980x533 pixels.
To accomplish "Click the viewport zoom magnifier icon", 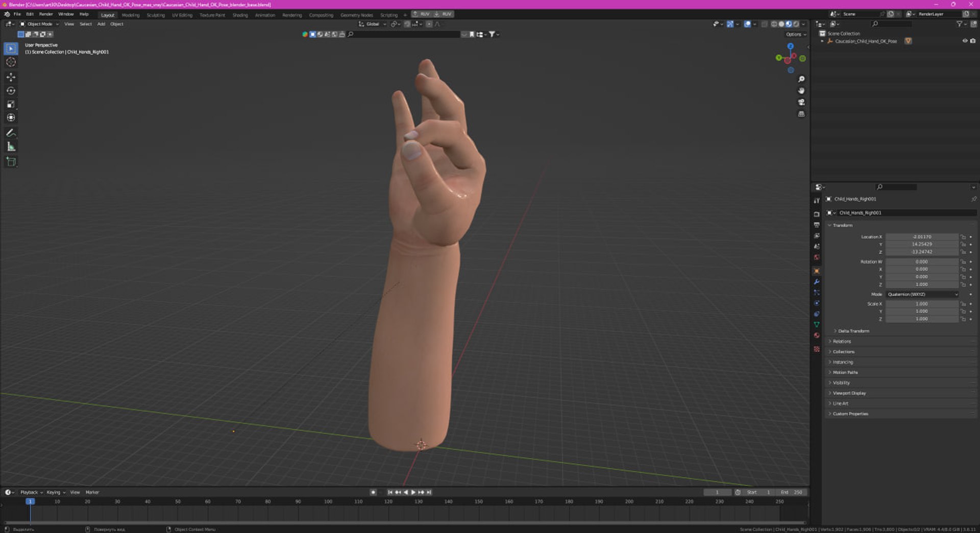I will click(x=801, y=79).
